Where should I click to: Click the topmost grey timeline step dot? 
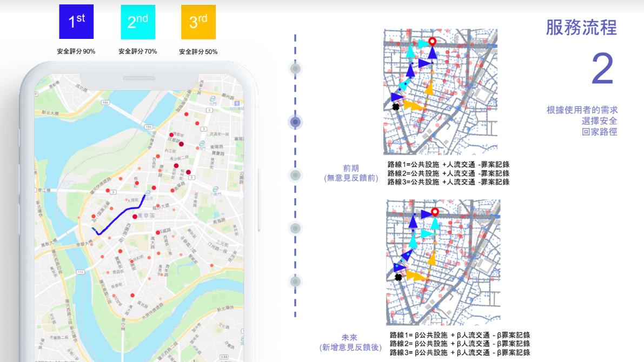(295, 69)
